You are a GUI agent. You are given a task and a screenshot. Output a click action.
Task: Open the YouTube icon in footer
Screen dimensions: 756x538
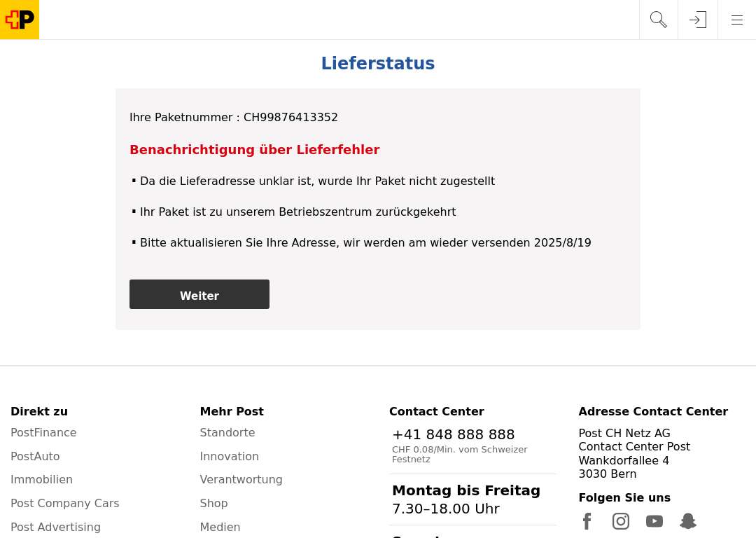click(x=654, y=521)
